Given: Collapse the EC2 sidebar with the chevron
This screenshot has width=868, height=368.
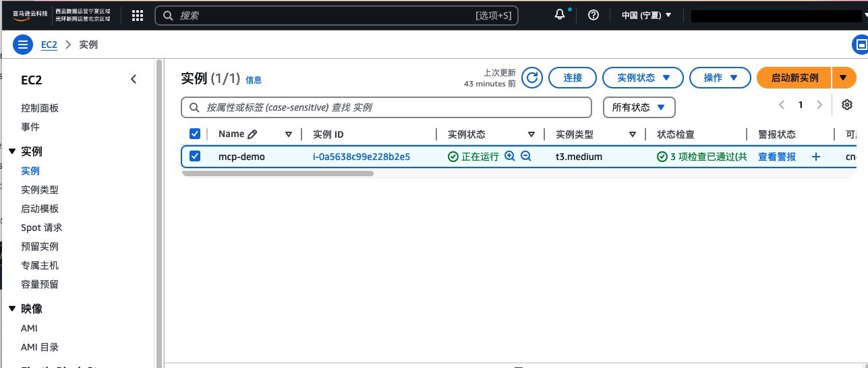Looking at the screenshot, I should click(134, 79).
